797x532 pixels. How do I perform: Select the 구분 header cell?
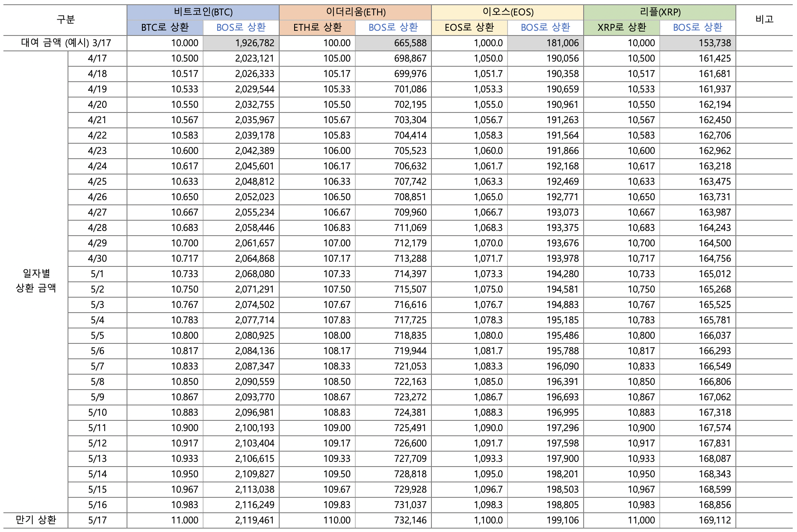click(65, 20)
